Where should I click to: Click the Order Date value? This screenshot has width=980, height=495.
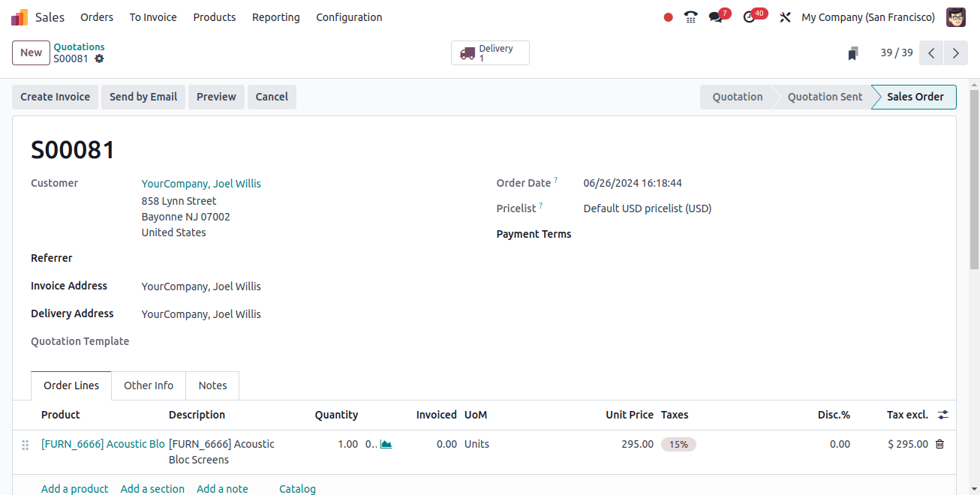pos(633,183)
